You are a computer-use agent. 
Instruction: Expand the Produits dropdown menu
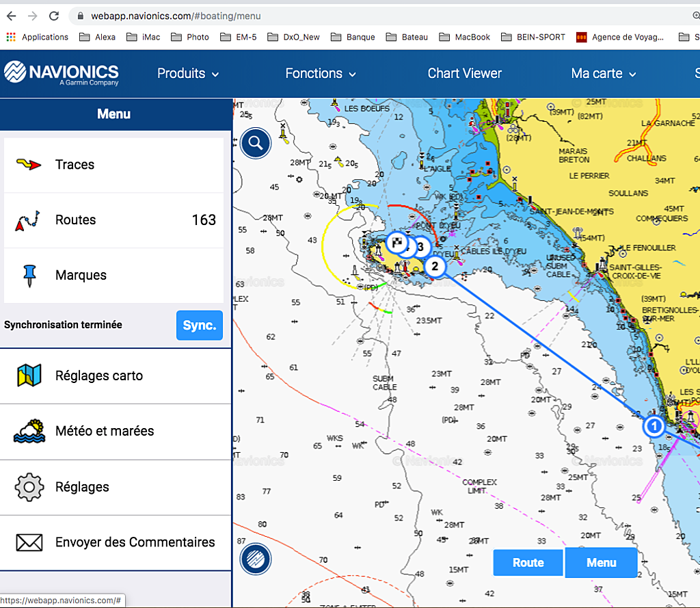pyautogui.click(x=188, y=73)
